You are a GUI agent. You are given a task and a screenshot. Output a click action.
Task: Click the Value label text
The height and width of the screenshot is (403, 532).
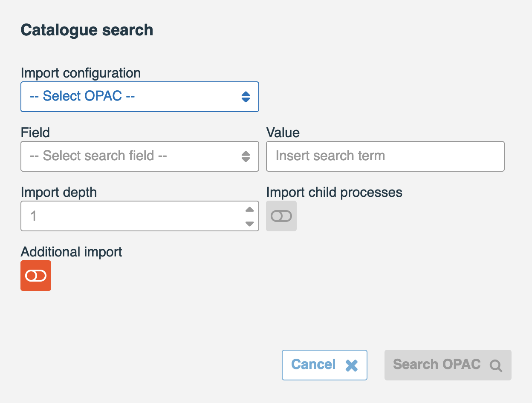coord(283,133)
